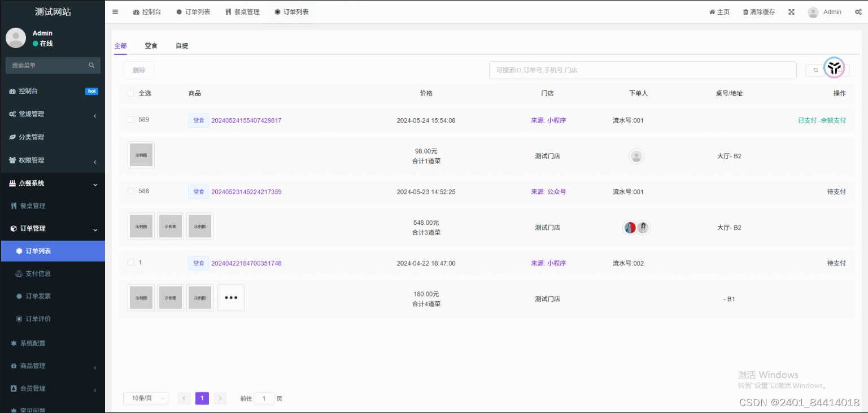Image resolution: width=868 pixels, height=413 pixels.
Task: Open 分类管理 leaf item in sidebar
Action: 53,137
